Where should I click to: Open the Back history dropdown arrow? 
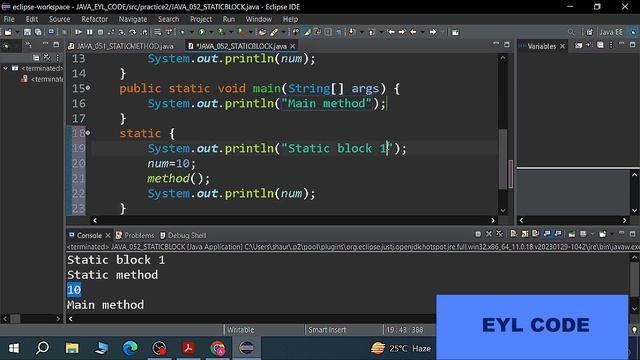(x=422, y=32)
